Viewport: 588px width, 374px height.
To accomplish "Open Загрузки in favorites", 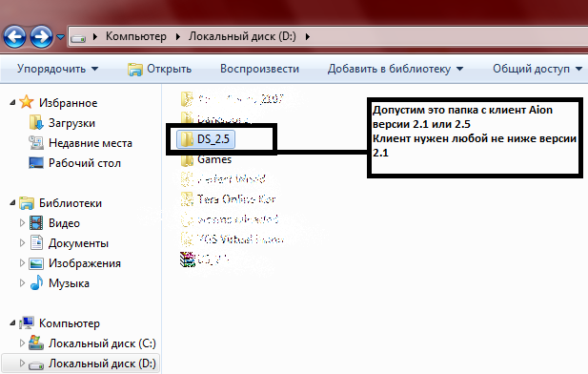I will click(x=71, y=123).
